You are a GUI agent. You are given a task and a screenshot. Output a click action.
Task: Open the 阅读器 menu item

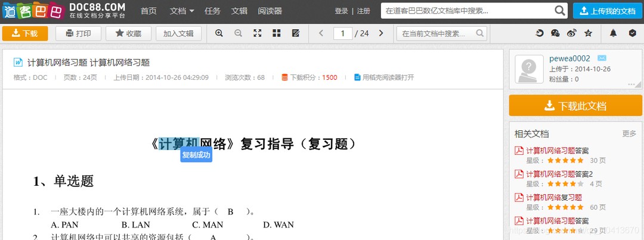(270, 11)
